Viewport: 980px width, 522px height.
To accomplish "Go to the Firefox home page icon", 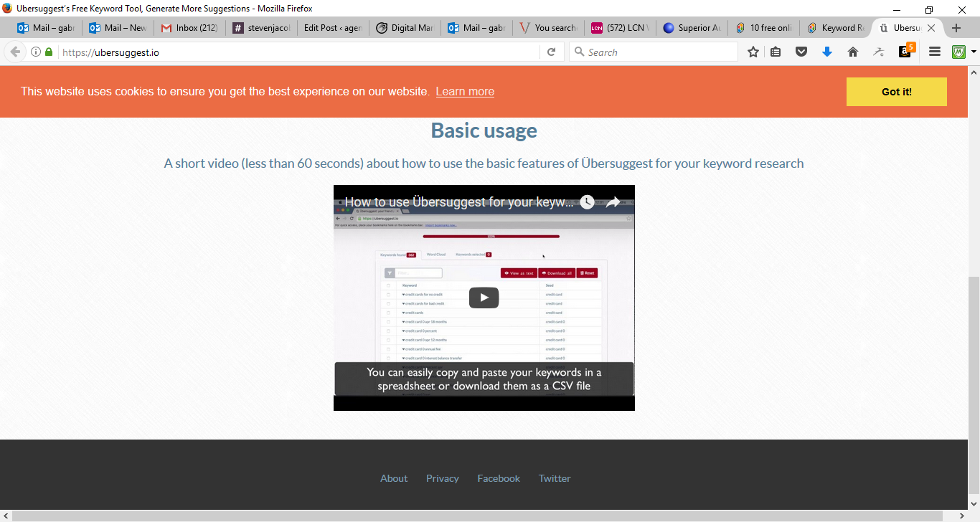I will pos(852,52).
